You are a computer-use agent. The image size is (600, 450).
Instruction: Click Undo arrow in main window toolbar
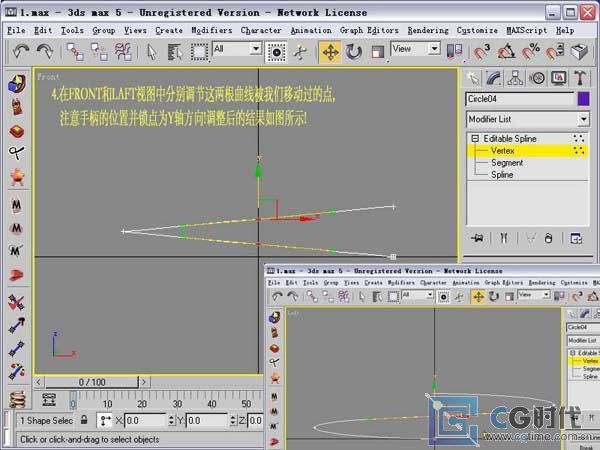pyautogui.click(x=21, y=52)
